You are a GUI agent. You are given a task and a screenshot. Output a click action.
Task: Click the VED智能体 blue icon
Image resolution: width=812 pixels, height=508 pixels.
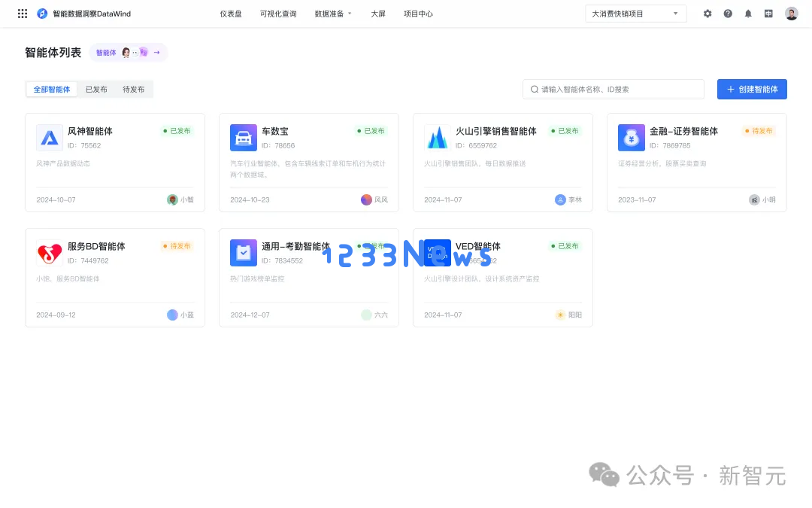point(438,252)
